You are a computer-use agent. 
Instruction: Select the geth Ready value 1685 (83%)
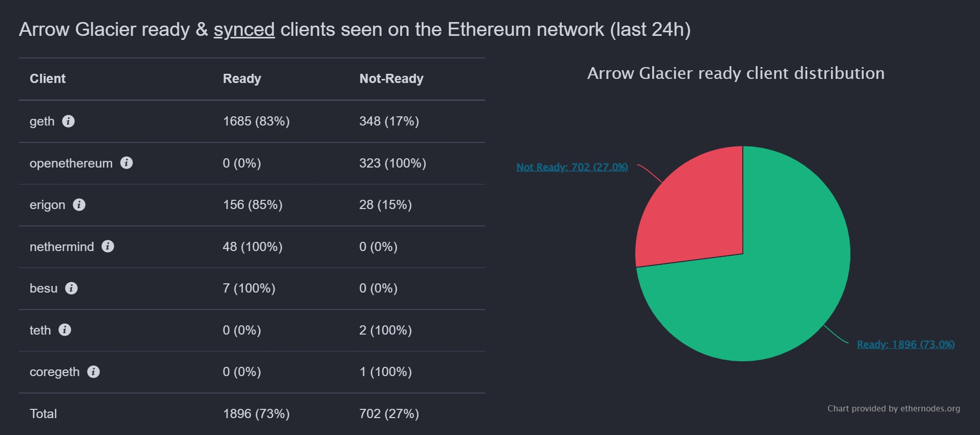(x=256, y=121)
